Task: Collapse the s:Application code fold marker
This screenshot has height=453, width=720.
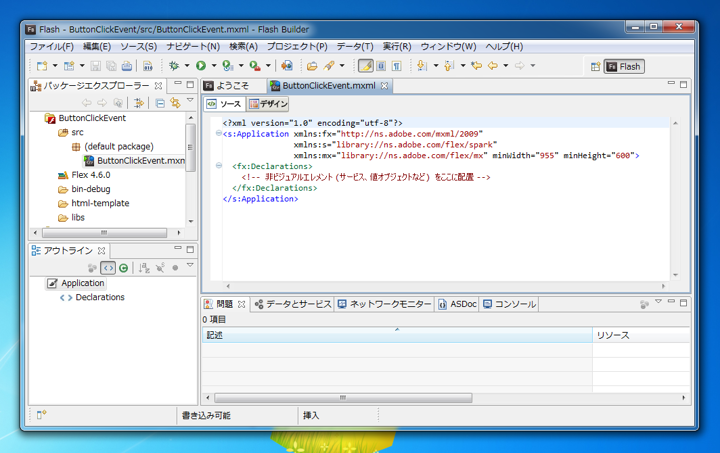Action: coord(219,134)
